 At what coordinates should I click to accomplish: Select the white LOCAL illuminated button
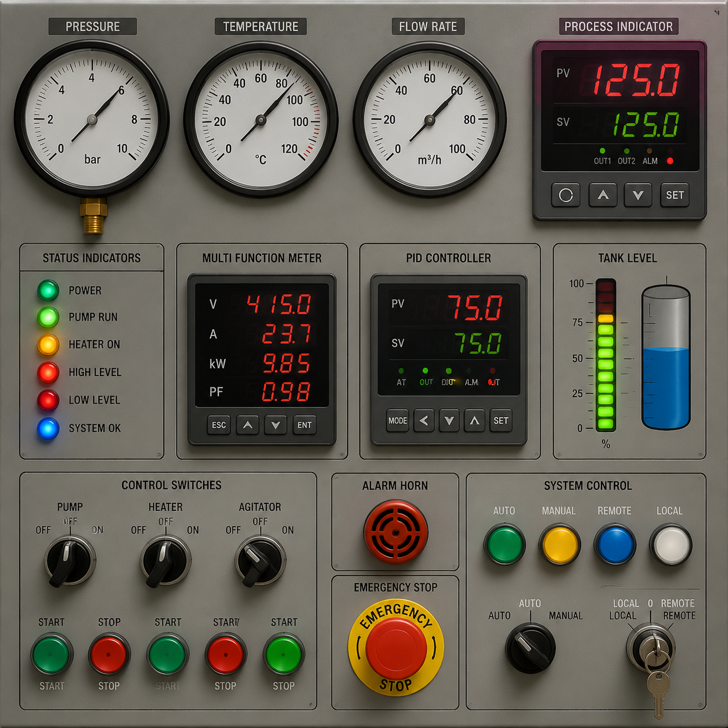pos(671,545)
